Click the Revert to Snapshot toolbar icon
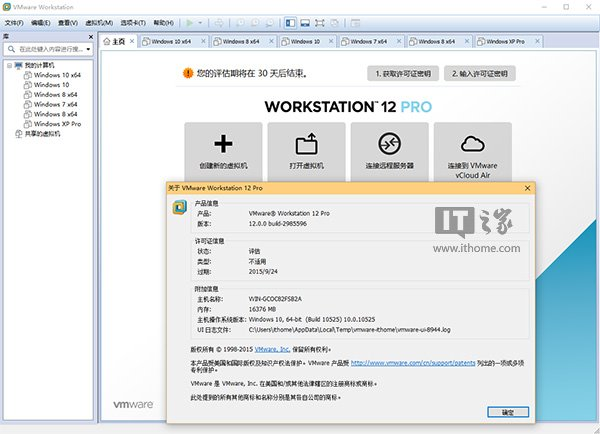600x434 pixels. [x=255, y=23]
